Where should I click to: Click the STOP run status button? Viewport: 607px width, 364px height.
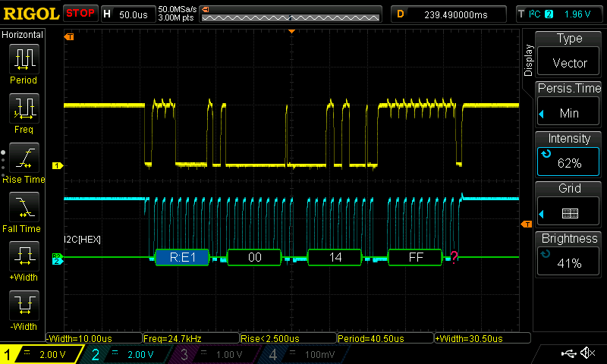pos(80,14)
